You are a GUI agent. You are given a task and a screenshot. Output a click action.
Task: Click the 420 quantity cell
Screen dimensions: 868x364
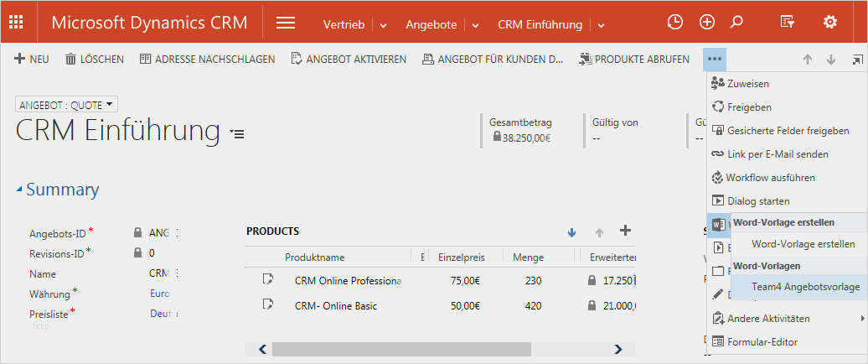(x=533, y=305)
